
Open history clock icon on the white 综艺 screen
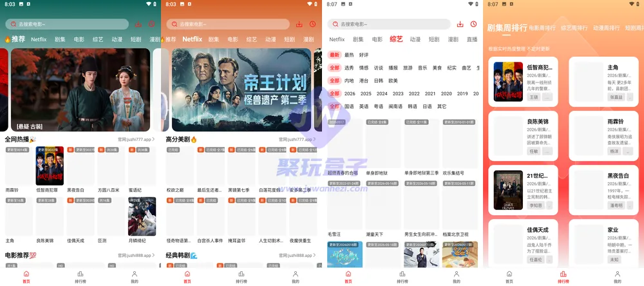[x=473, y=24]
